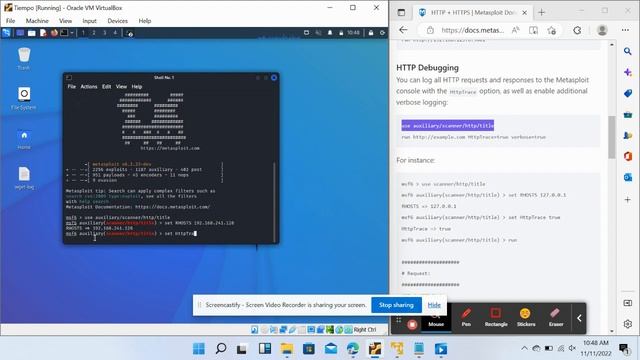The height and width of the screenshot is (360, 640).
Task: Close the terminal window with its blue button
Action: (274, 78)
